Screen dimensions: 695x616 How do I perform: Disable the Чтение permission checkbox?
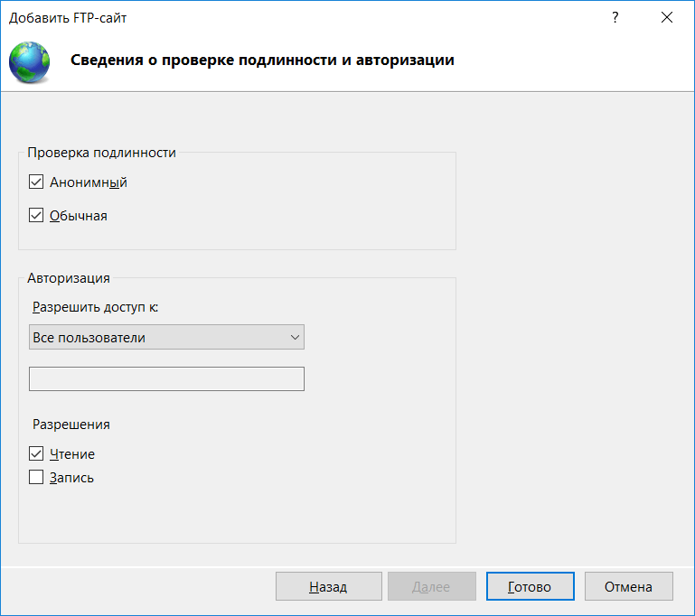(36, 453)
